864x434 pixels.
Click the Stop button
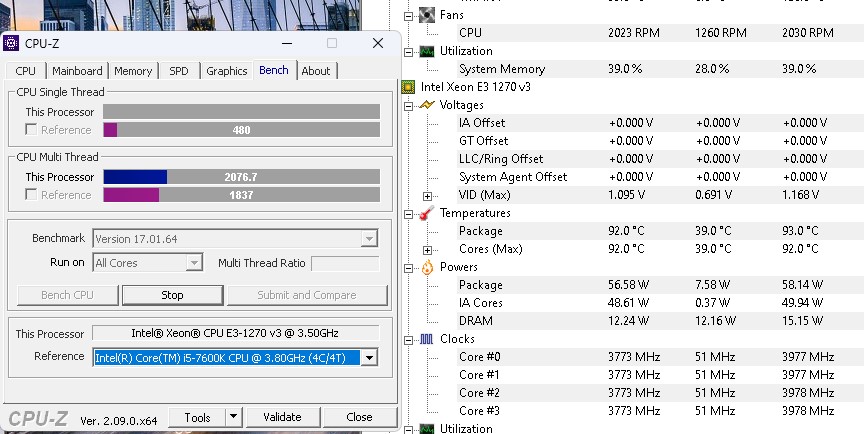click(x=172, y=295)
